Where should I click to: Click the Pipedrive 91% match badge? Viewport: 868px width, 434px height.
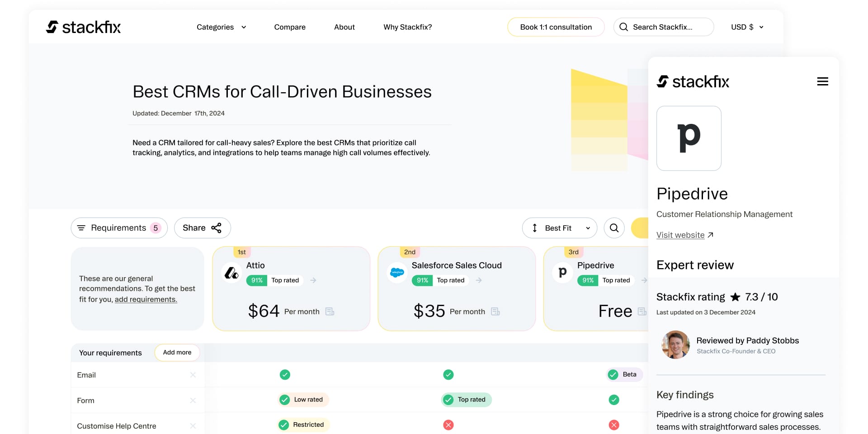[588, 280]
